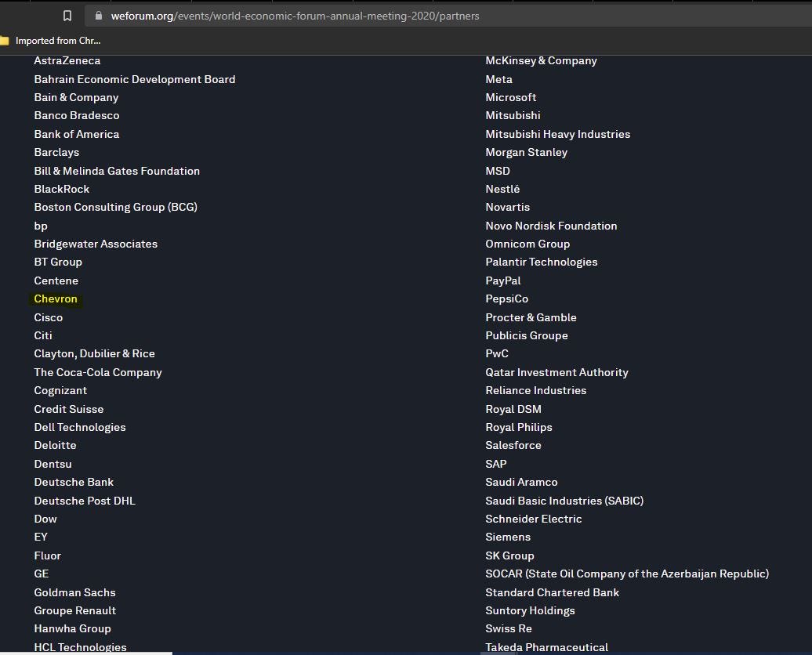Viewport: 812px width, 655px height.
Task: Click the SOCAR State Oil Company entry
Action: point(627,574)
